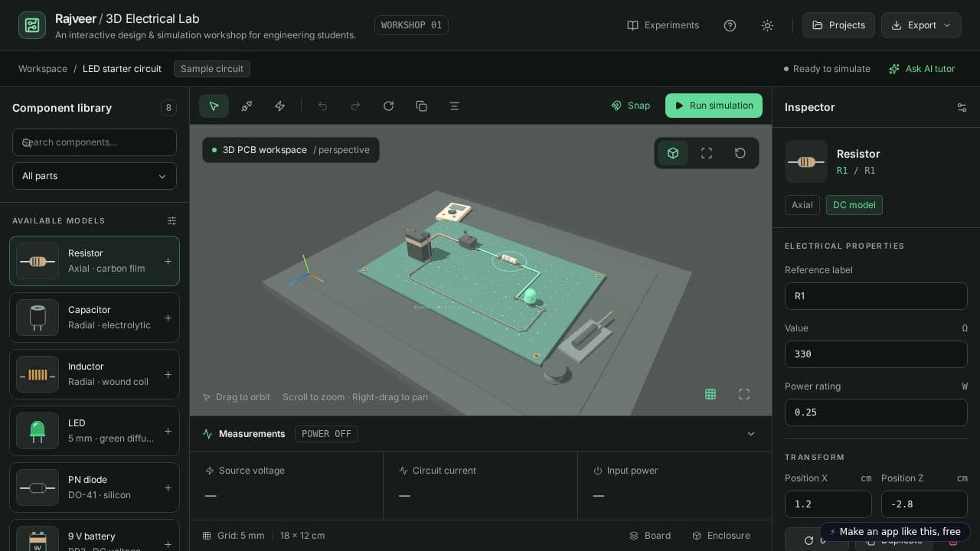Toggle the light/dark theme

coord(767,25)
